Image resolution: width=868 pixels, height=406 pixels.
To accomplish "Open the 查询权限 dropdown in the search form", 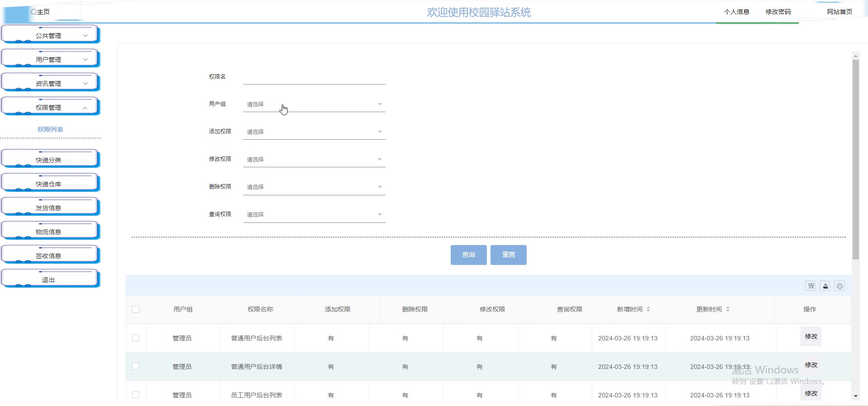I will pyautogui.click(x=314, y=215).
